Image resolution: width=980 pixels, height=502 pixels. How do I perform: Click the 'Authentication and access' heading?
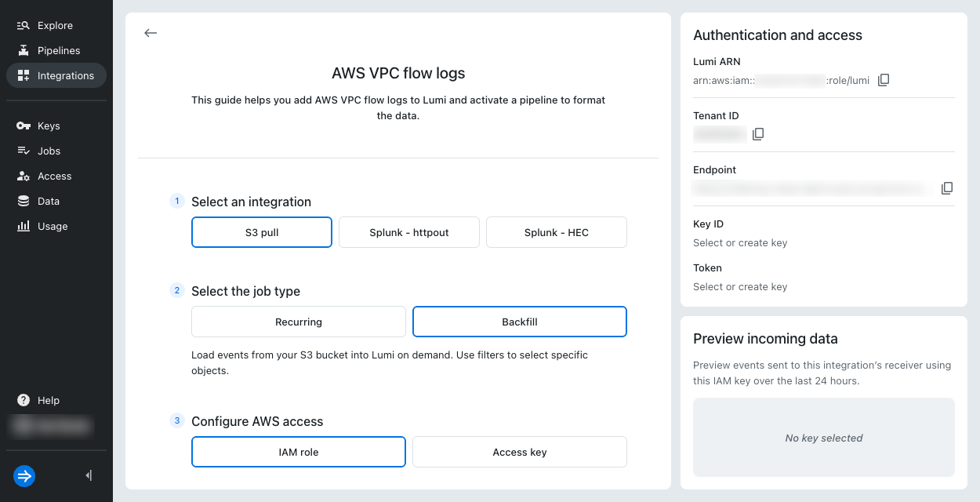778,35
